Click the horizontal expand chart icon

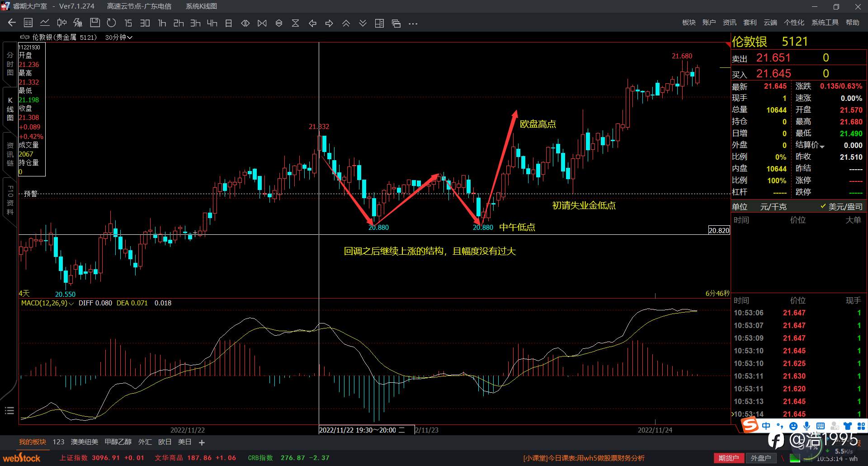245,23
